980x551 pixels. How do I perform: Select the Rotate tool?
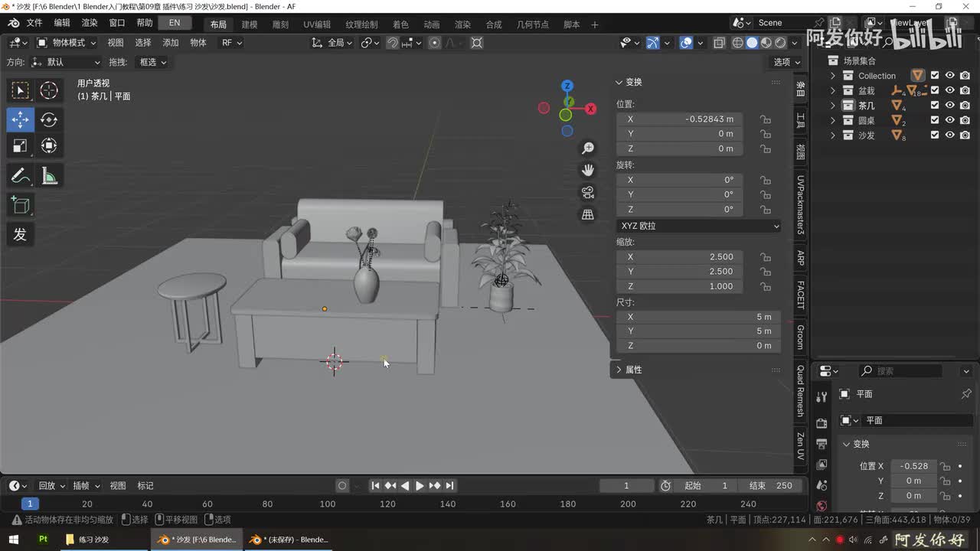(49, 119)
